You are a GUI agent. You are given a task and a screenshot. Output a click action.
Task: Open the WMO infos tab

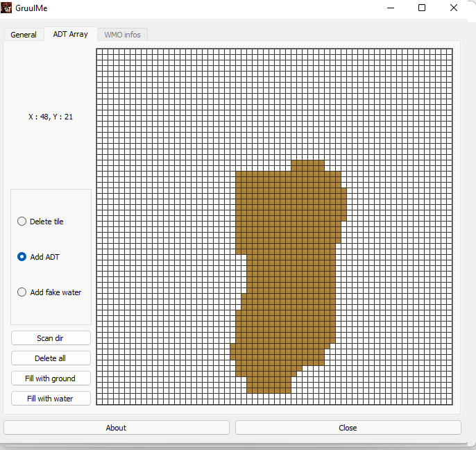pyautogui.click(x=122, y=35)
